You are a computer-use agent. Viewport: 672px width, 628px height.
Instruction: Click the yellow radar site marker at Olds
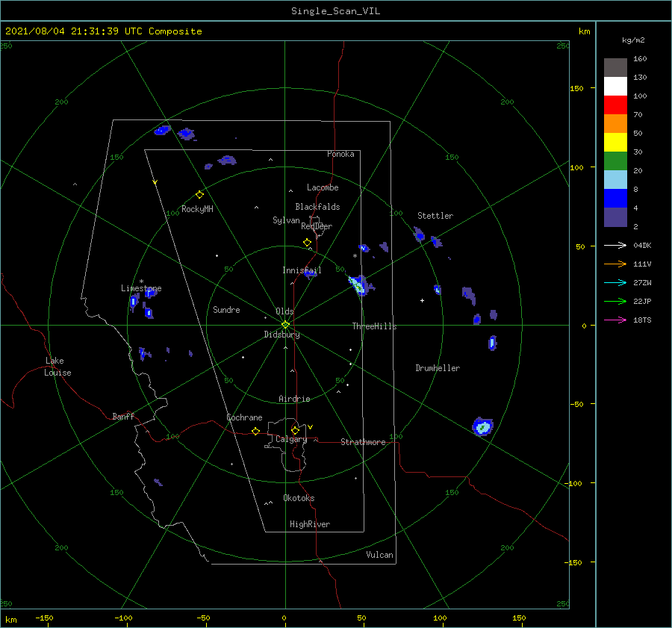pos(285,325)
